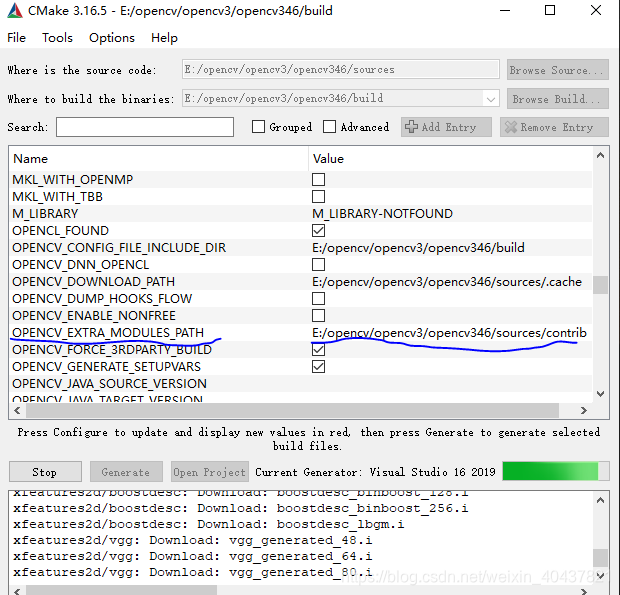Viewport: 620px width, 595px height.
Task: Click the variable list vertical scrollbar thumb
Action: [600, 285]
